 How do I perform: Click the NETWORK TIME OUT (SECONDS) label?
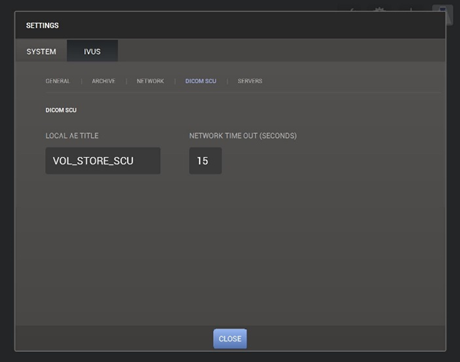243,136
